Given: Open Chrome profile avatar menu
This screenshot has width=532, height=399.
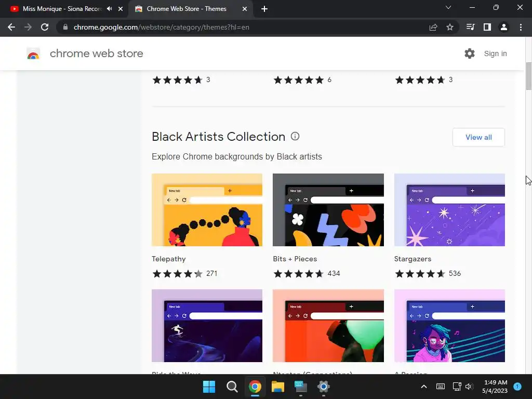Looking at the screenshot, I should (x=504, y=27).
